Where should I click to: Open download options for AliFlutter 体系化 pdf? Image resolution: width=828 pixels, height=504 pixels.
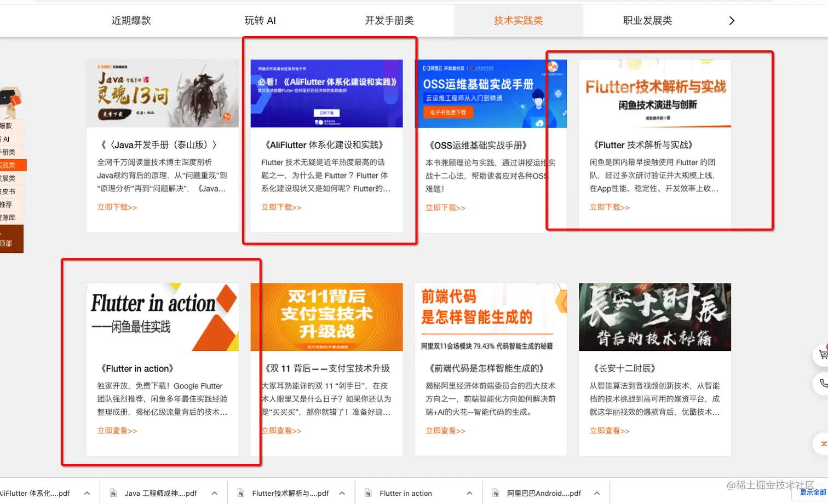(87, 493)
